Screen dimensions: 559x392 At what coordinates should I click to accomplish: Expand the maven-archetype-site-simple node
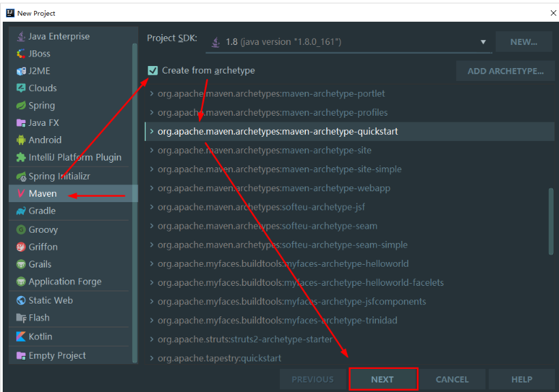pos(152,169)
